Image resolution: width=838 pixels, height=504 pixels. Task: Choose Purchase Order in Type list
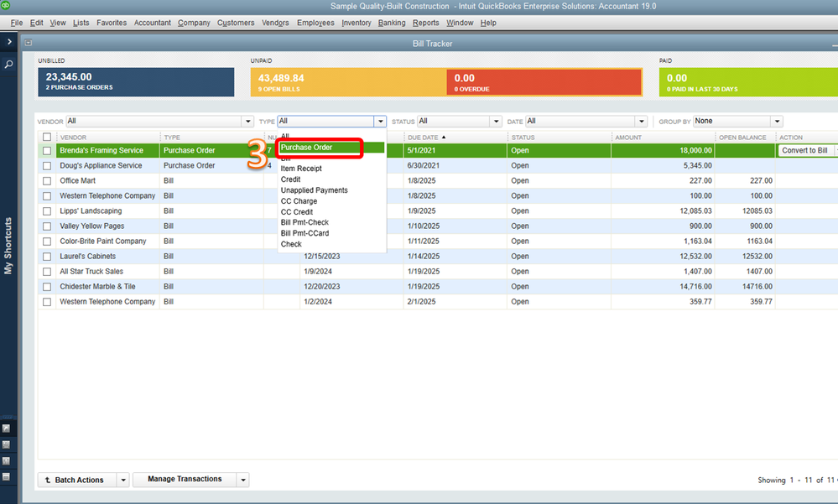pyautogui.click(x=306, y=148)
